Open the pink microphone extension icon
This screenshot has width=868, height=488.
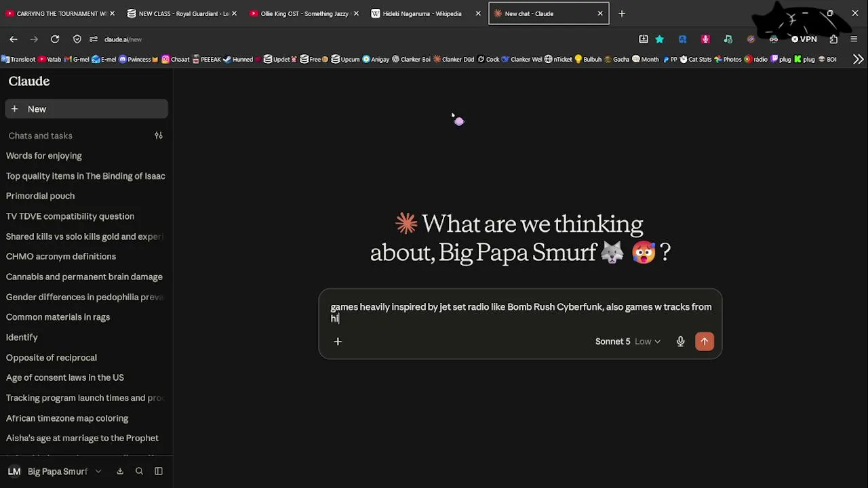click(705, 39)
